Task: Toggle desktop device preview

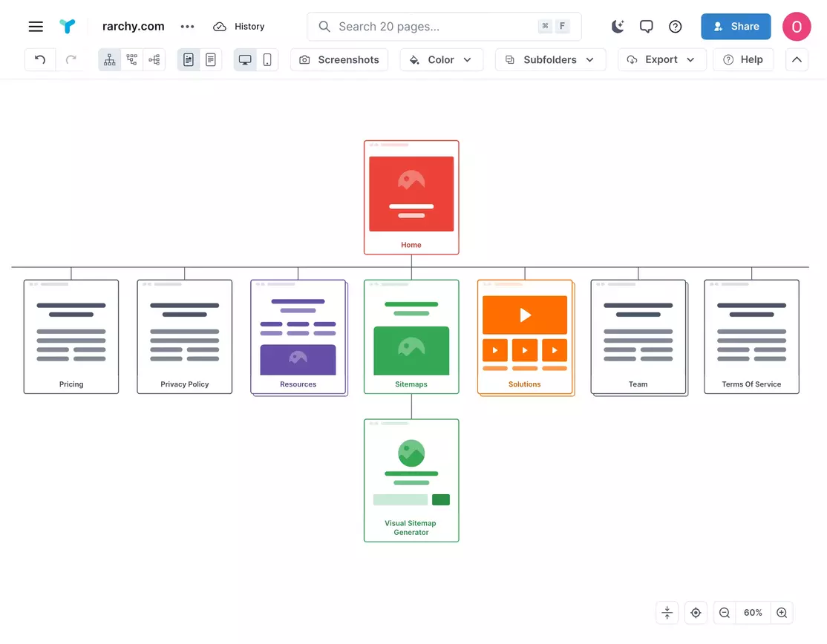Action: tap(245, 59)
